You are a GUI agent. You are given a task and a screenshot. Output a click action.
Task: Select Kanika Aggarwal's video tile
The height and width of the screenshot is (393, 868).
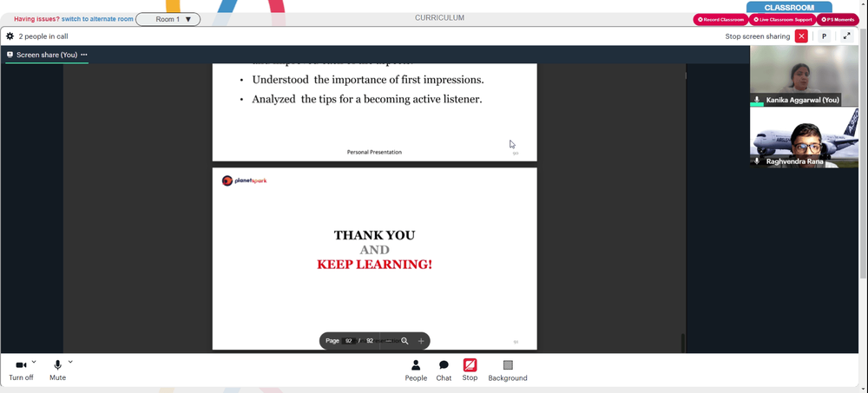(x=804, y=75)
